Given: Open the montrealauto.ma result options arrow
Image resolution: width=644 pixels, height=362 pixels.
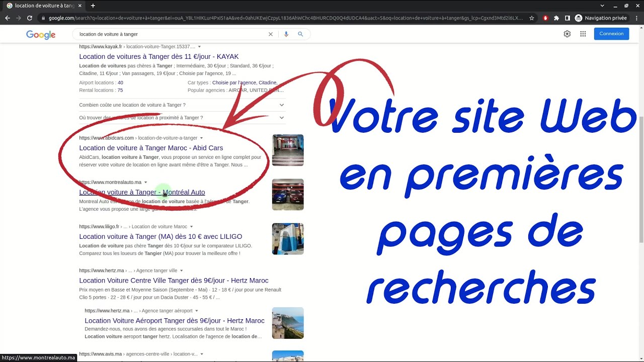Looking at the screenshot, I should coord(146,183).
